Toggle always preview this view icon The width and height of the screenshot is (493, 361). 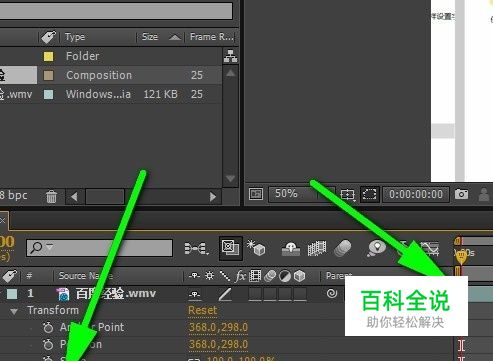click(x=256, y=194)
